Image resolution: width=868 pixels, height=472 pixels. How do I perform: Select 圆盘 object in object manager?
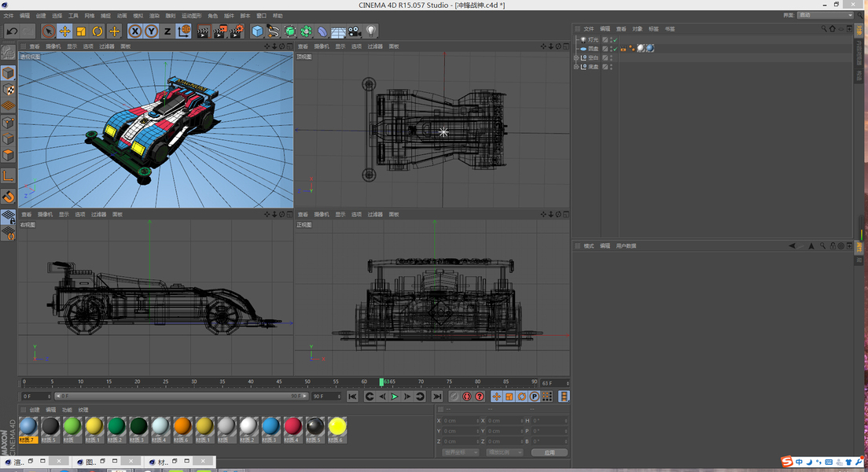593,49
